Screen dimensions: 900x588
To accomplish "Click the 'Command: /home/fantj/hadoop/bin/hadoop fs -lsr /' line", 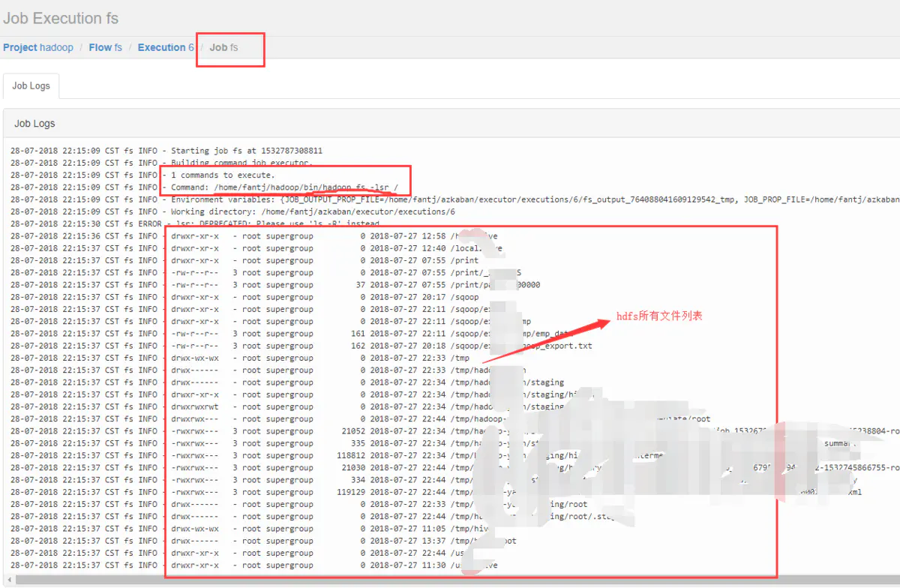I will (x=205, y=187).
